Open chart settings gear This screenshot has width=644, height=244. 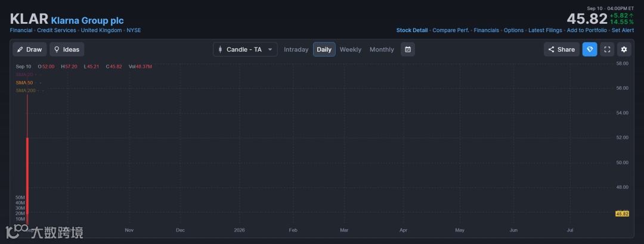coord(624,49)
